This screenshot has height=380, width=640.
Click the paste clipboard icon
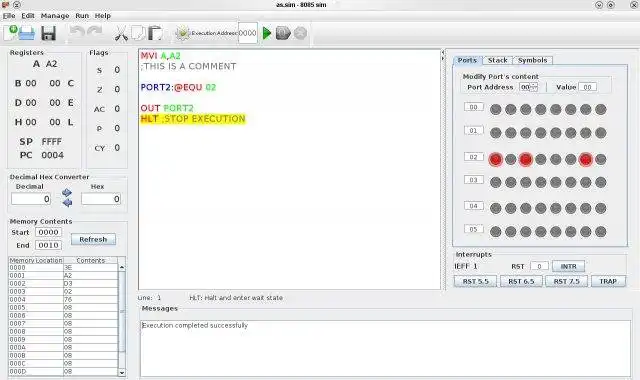tap(155, 33)
